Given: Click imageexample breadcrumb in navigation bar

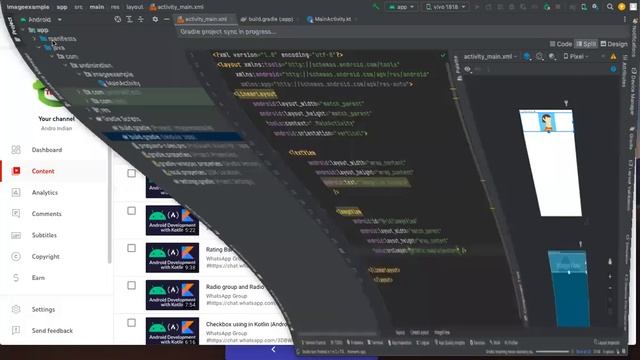Looking at the screenshot, I should pos(28,7).
